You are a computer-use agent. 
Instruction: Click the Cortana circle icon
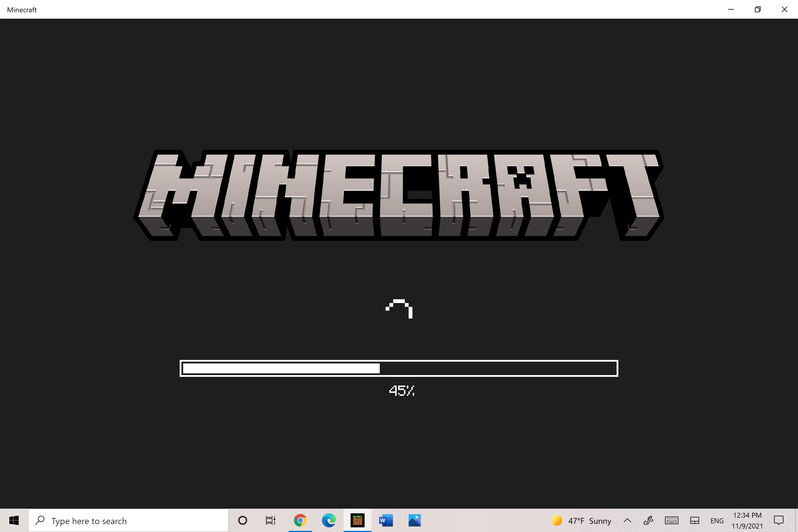tap(243, 520)
